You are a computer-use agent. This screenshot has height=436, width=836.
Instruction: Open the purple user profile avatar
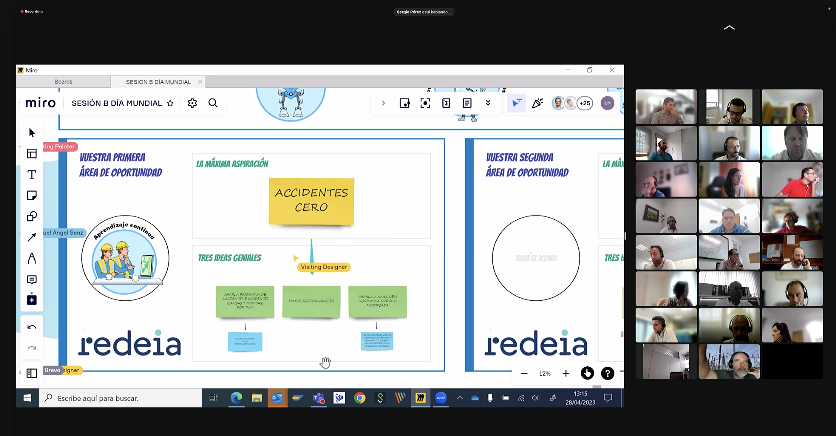coord(607,103)
